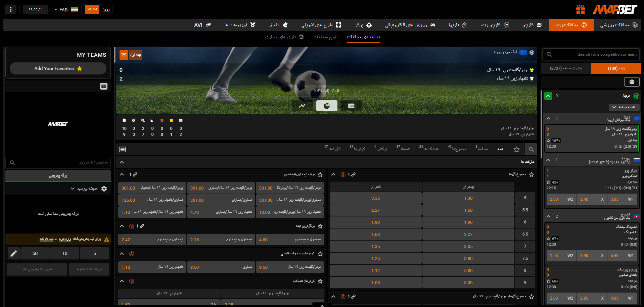
Task: Click the orange register button
Action: [92, 9]
